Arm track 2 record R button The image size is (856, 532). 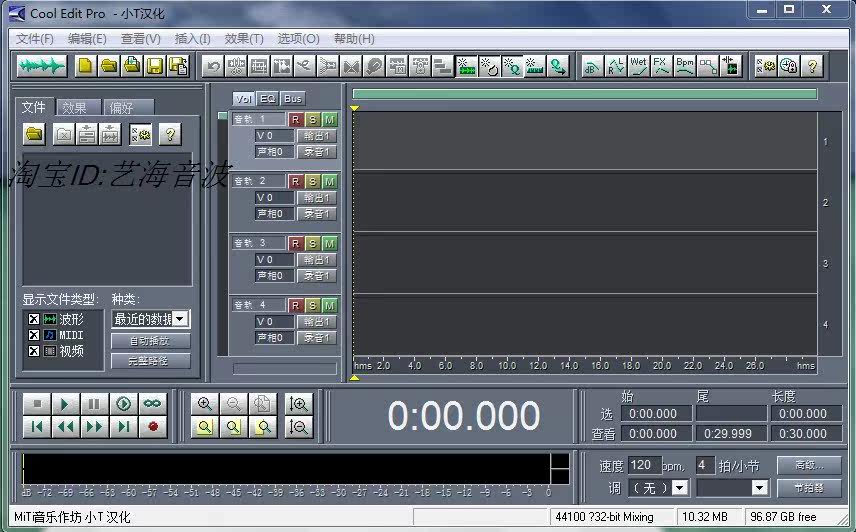click(x=295, y=181)
